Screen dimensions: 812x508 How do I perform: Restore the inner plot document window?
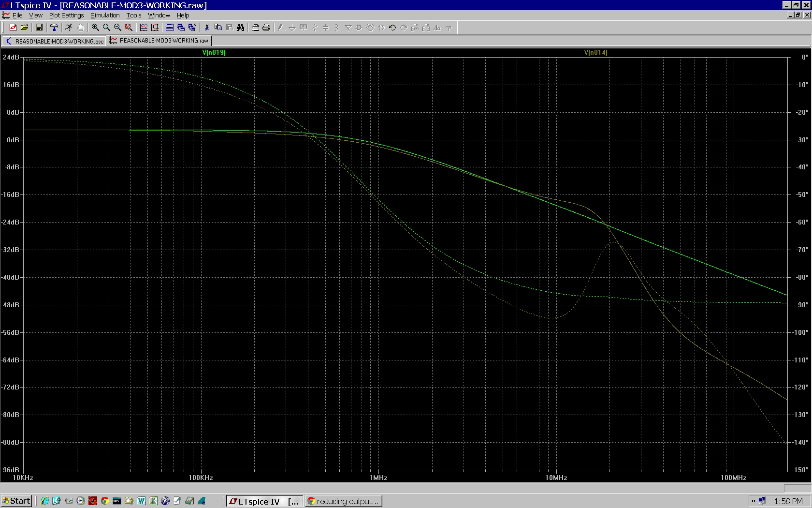798,15
